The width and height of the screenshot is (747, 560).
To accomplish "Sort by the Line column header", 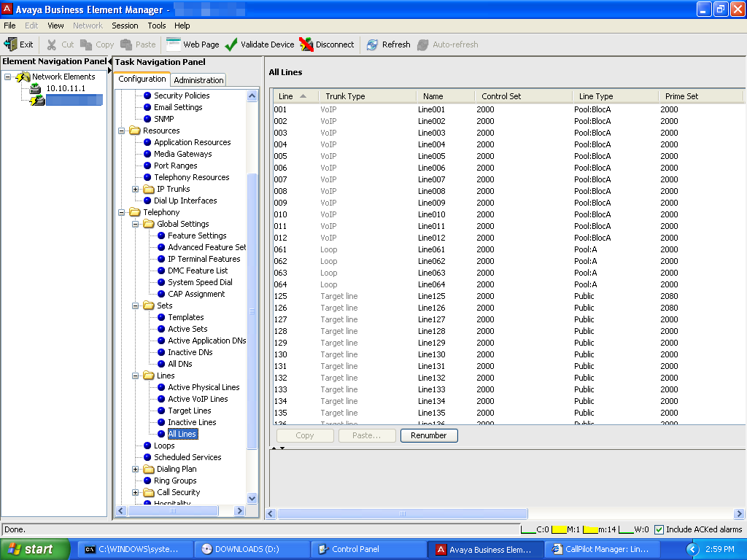I will 296,96.
